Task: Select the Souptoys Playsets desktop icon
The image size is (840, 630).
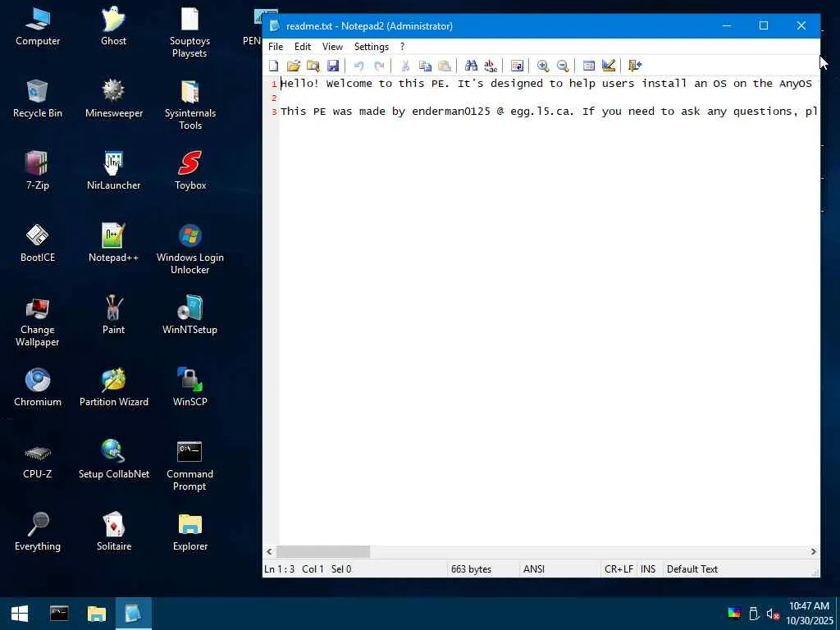Action: [190, 32]
